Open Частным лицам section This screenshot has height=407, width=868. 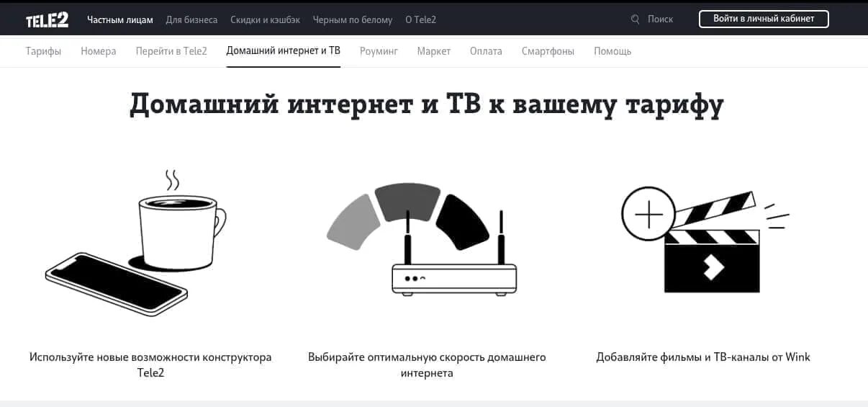point(120,19)
